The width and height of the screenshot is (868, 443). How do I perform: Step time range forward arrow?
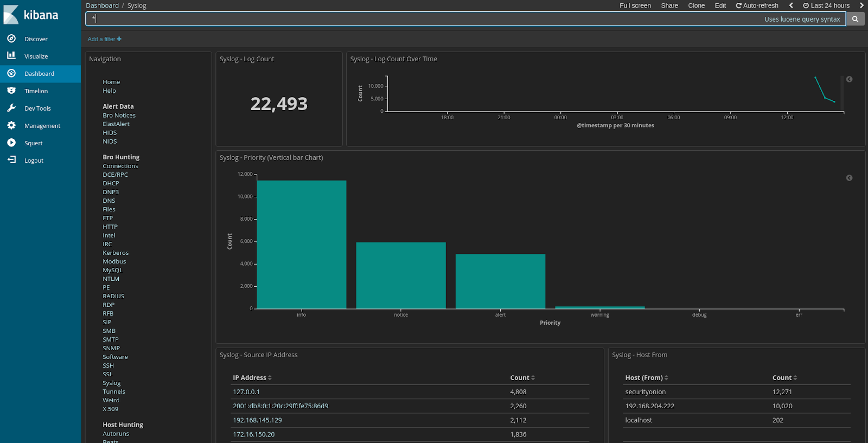pos(861,5)
